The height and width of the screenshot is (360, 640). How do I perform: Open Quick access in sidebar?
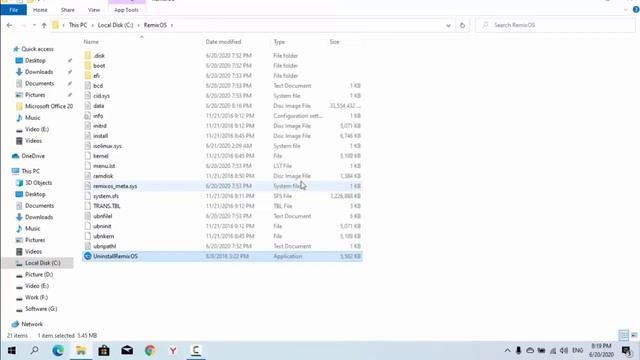37,49
